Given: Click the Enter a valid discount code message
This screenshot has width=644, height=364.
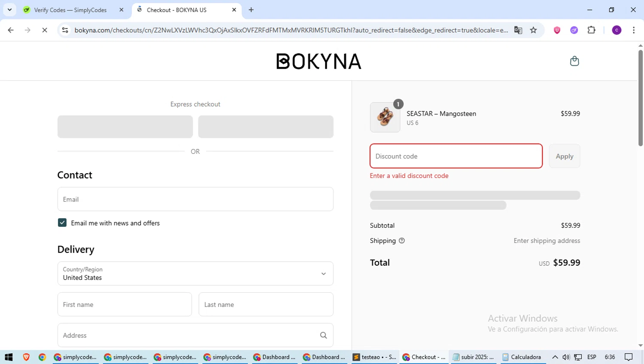Looking at the screenshot, I should tap(409, 176).
